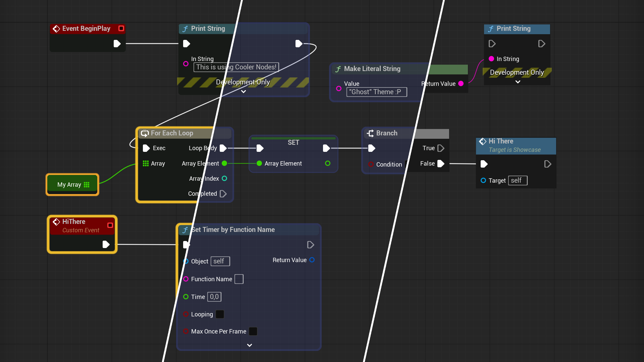644x362 pixels.
Task: Click the Return Value pin of Make Literal String
Action: (461, 83)
